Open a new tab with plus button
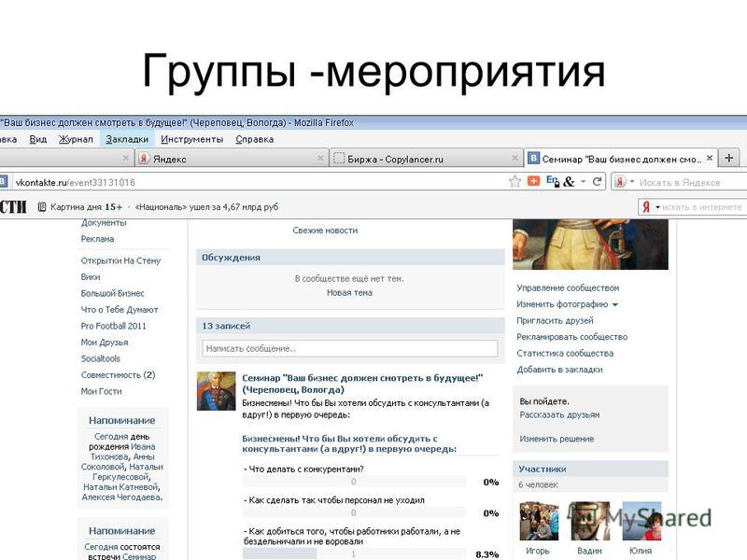Viewport: 747px width, 560px height. 729,158
